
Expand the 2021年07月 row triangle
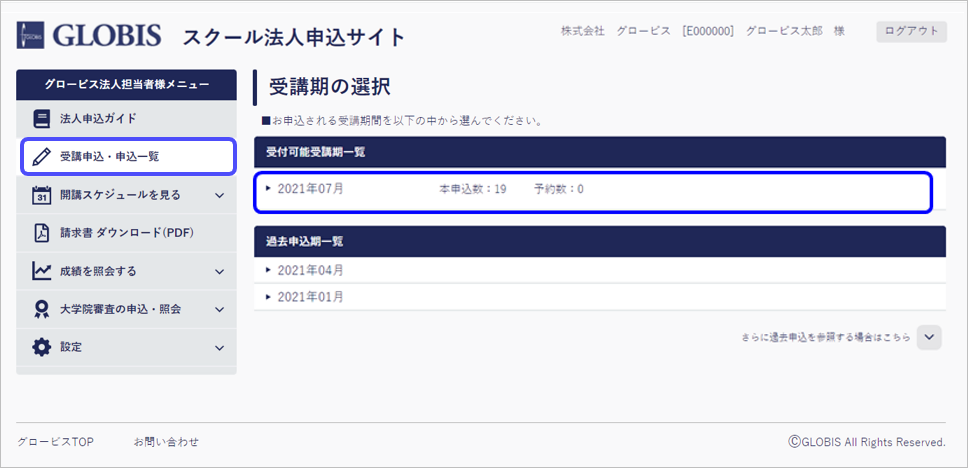(269, 189)
